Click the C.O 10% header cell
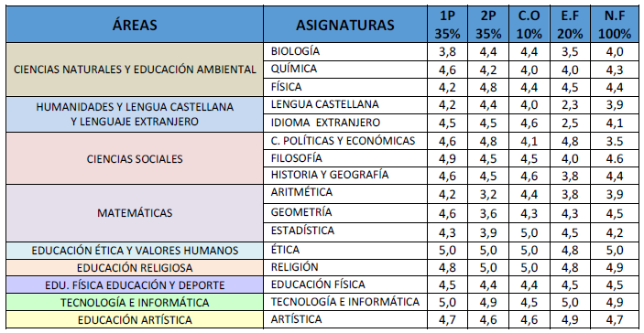The height and width of the screenshot is (333, 644). [x=529, y=25]
